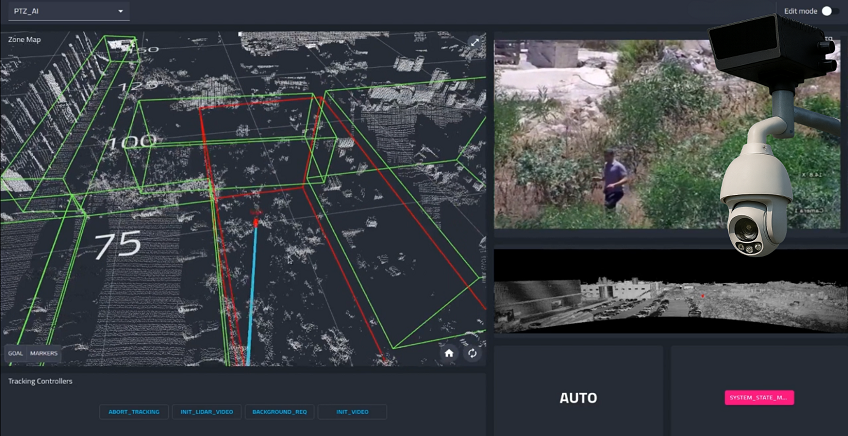Toggle the MARKERS option on the map
Viewport: 848px width, 436px height.
click(44, 353)
